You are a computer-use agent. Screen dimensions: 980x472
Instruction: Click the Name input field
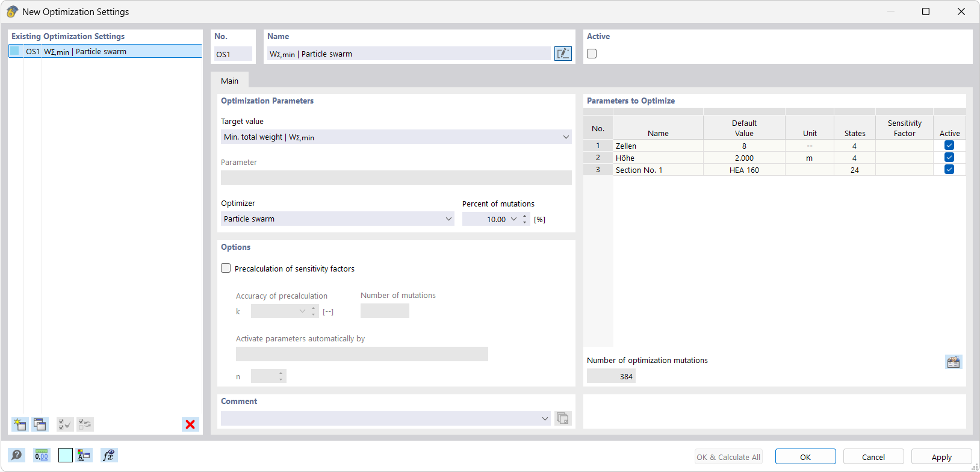point(409,54)
